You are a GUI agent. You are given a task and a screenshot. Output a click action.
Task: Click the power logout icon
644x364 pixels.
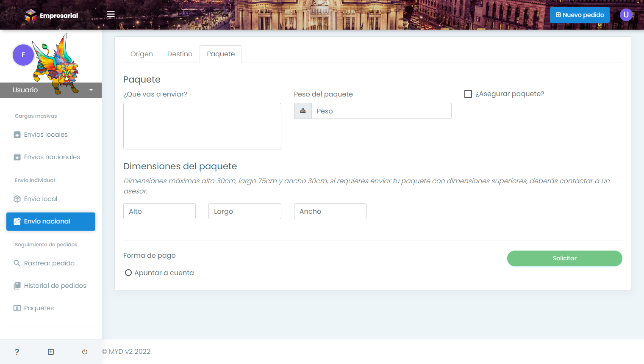[85, 352]
